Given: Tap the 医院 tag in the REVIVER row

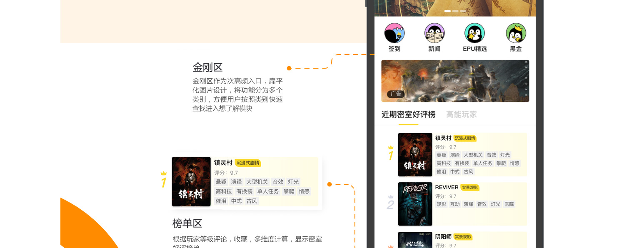Looking at the screenshot, I should click(x=509, y=204).
